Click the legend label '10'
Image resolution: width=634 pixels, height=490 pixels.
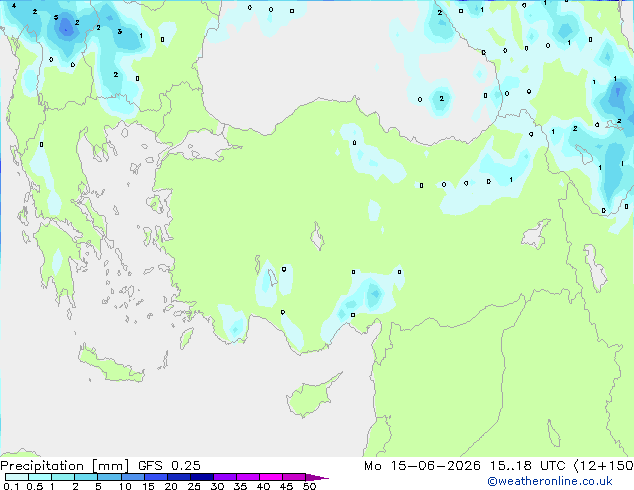click(x=125, y=486)
